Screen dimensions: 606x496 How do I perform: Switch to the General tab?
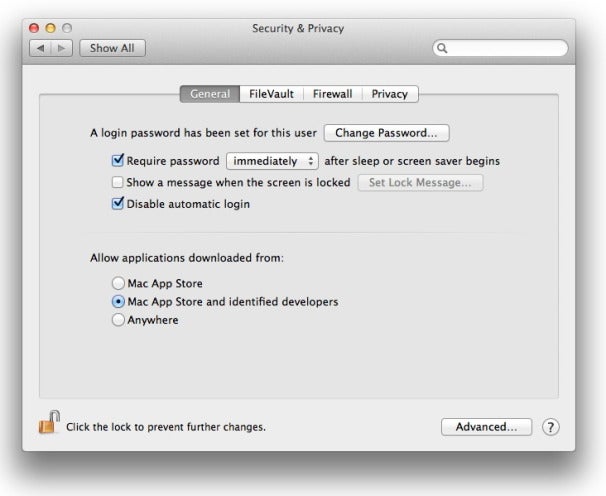(210, 94)
